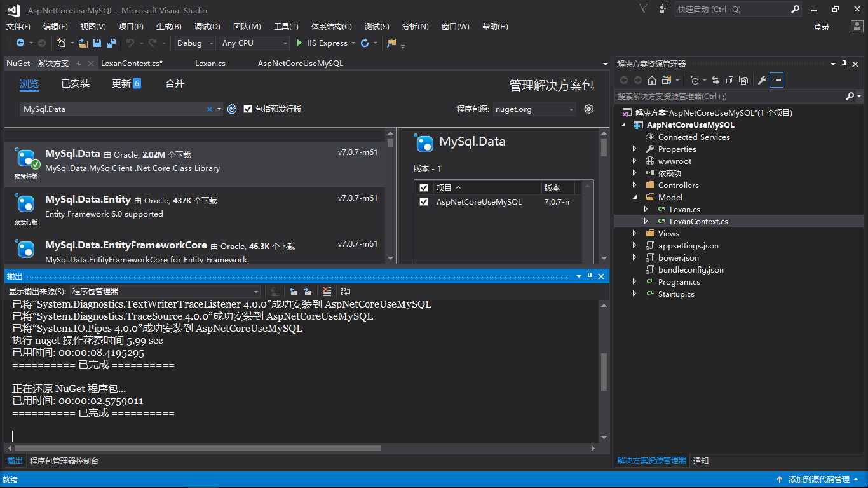
Task: Toggle auto-hide pin on Solution Explorer
Action: [x=844, y=64]
